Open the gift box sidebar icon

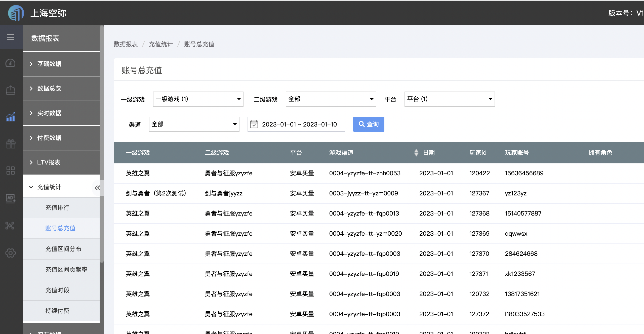point(11,144)
